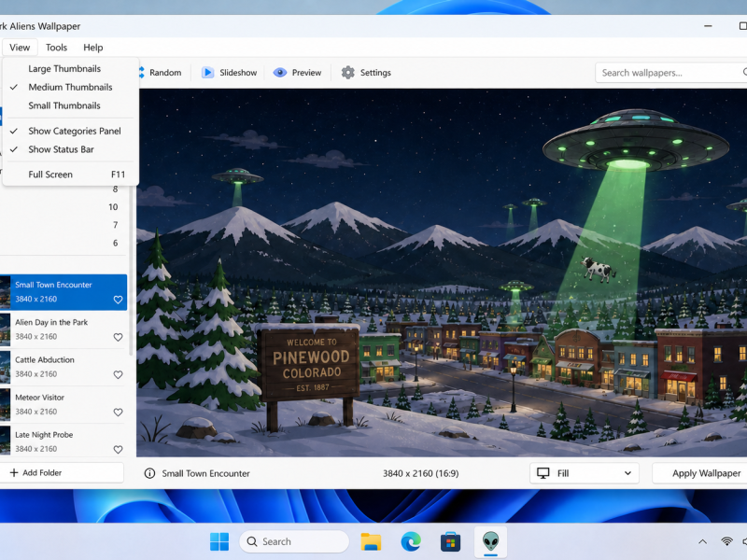Open the View menu
This screenshot has height=560, width=747.
point(20,48)
